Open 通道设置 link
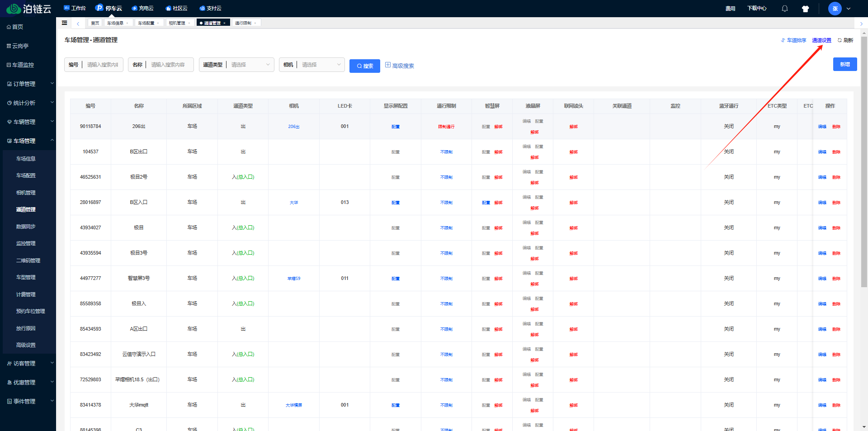The height and width of the screenshot is (431, 868). click(x=821, y=40)
